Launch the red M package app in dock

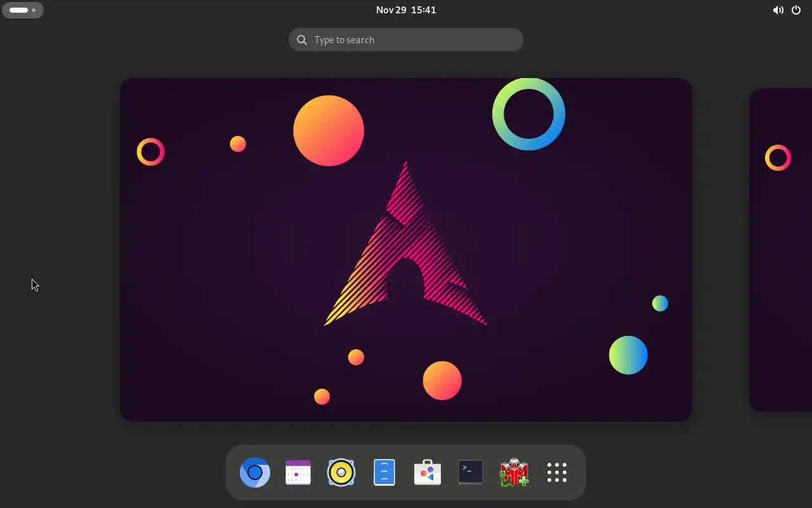[514, 472]
